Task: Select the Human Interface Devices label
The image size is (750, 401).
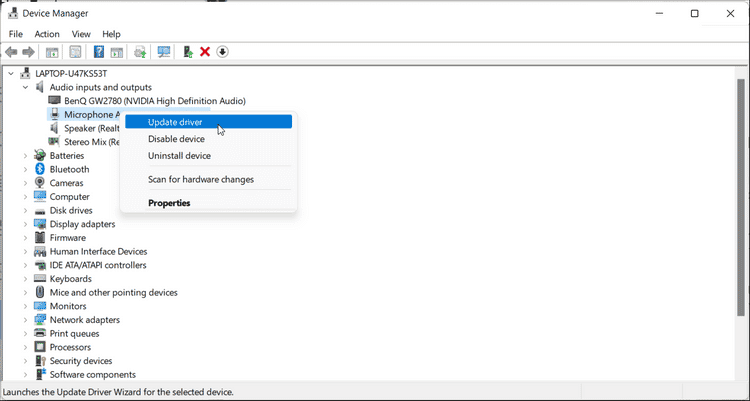Action: (x=99, y=251)
